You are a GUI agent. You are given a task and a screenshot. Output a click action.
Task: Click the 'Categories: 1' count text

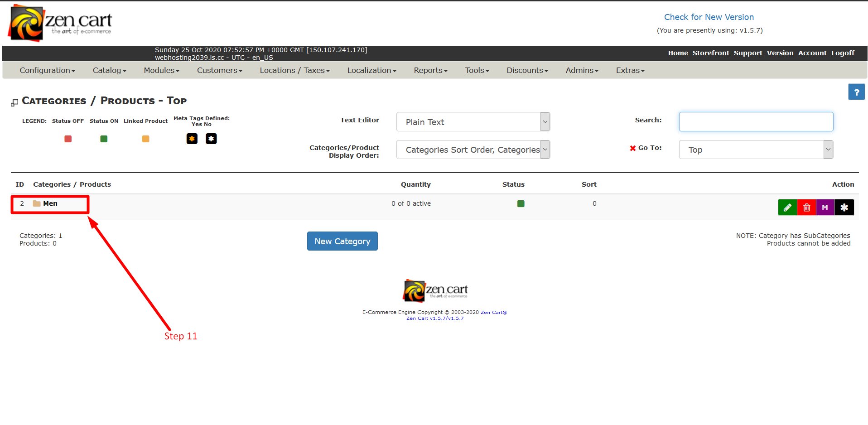41,236
